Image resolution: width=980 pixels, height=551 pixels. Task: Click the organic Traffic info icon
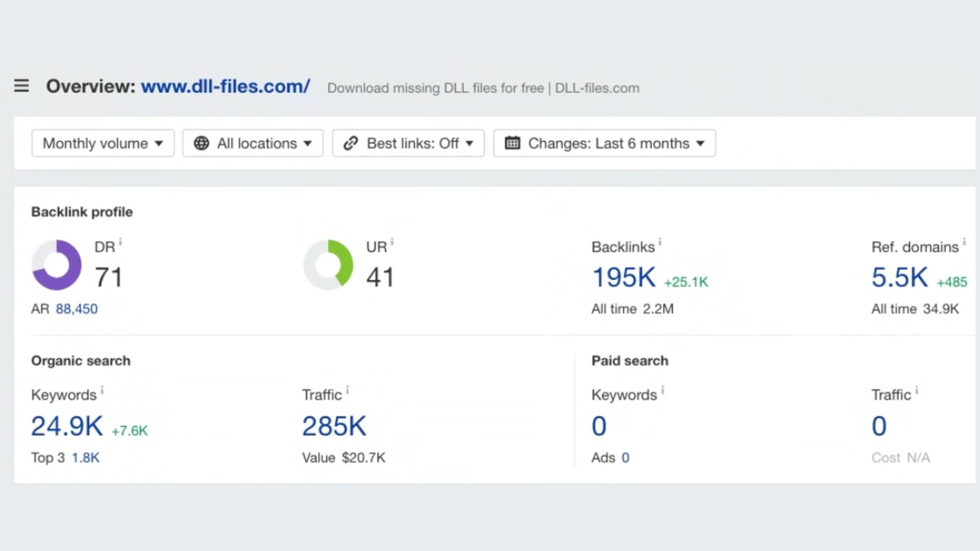click(347, 390)
